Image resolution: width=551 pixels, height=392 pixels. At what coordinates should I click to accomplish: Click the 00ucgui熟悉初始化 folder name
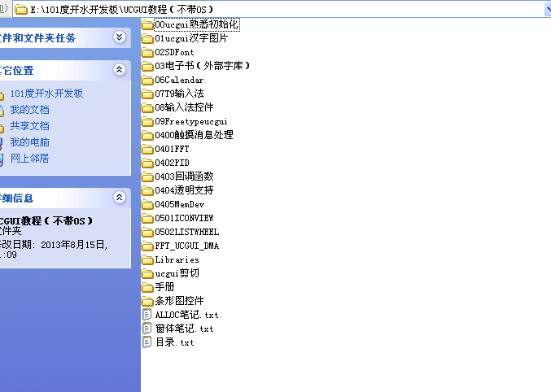pyautogui.click(x=197, y=24)
